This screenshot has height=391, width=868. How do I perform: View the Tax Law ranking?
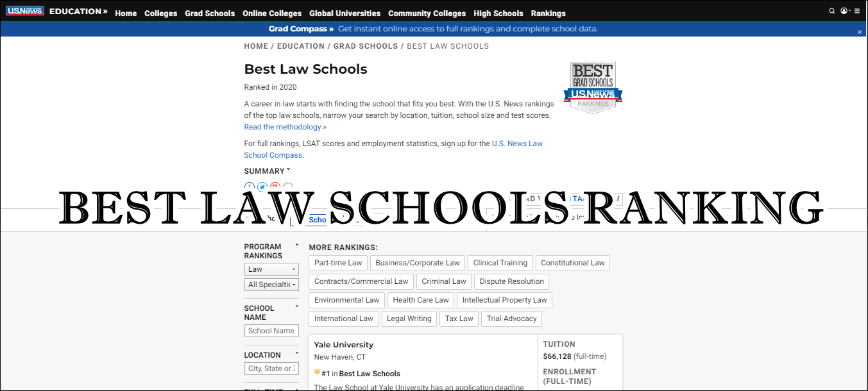459,319
